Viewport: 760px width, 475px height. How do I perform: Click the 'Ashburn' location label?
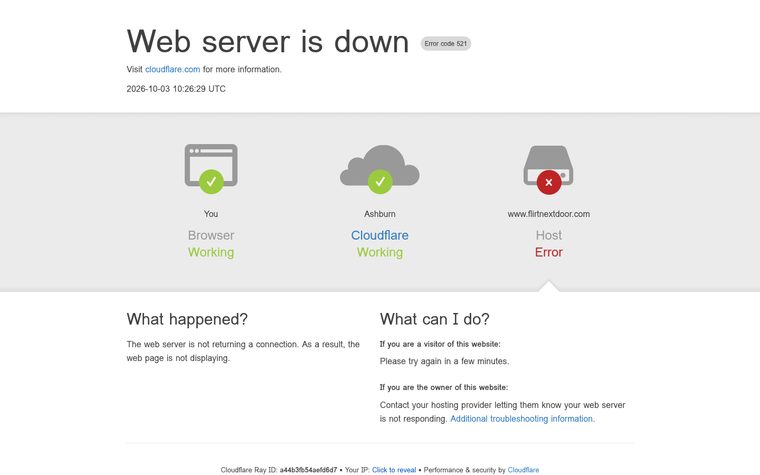tap(380, 214)
